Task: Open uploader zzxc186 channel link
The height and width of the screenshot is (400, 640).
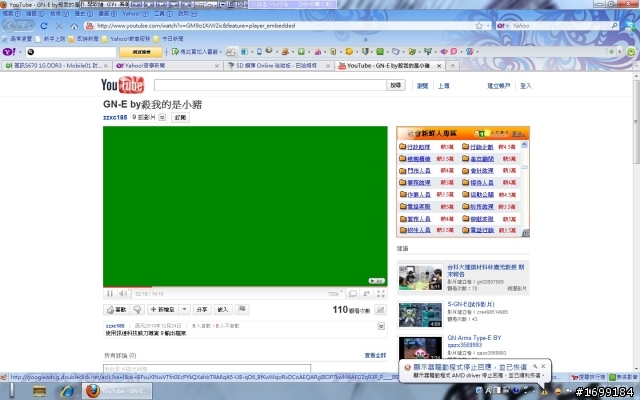Action: (x=115, y=118)
